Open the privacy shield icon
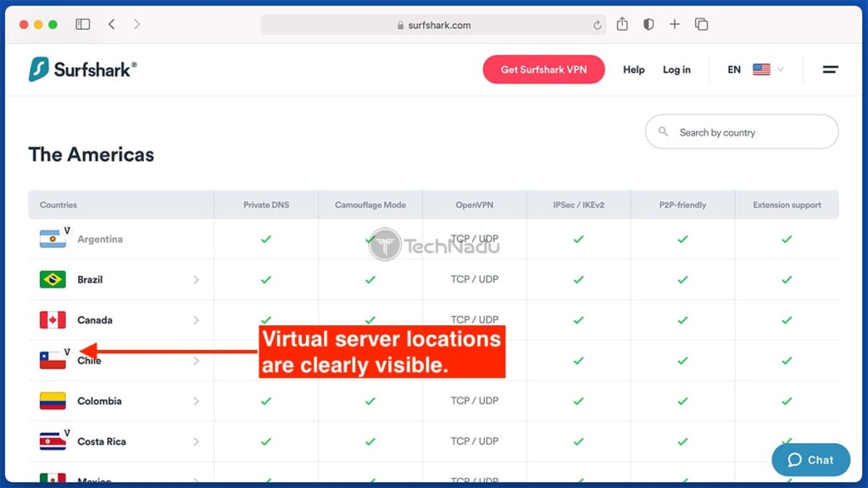This screenshot has height=488, width=868. click(x=648, y=25)
